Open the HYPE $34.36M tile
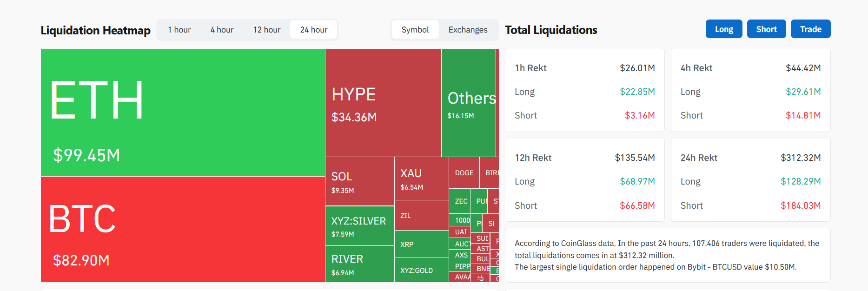Screen dimensions: 868x291 (383, 103)
